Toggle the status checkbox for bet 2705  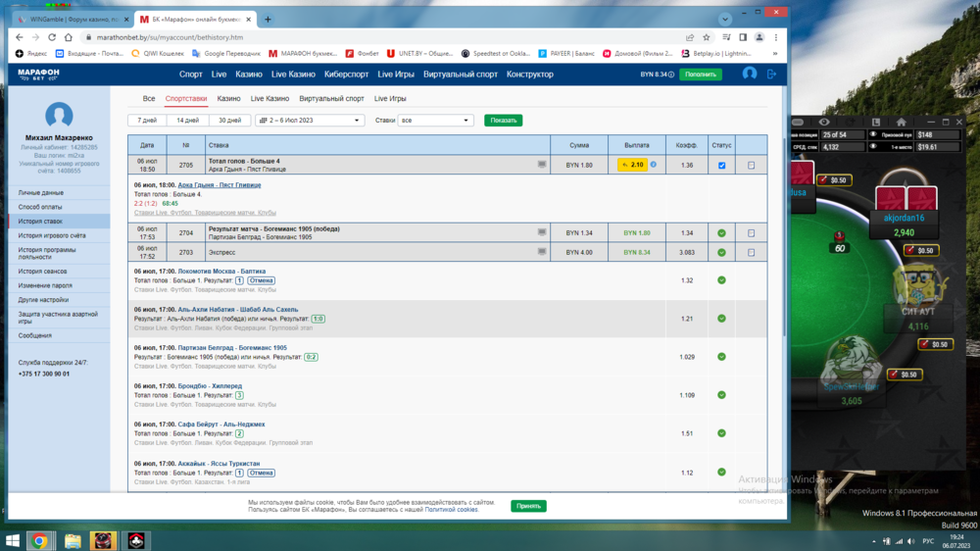[x=721, y=165]
